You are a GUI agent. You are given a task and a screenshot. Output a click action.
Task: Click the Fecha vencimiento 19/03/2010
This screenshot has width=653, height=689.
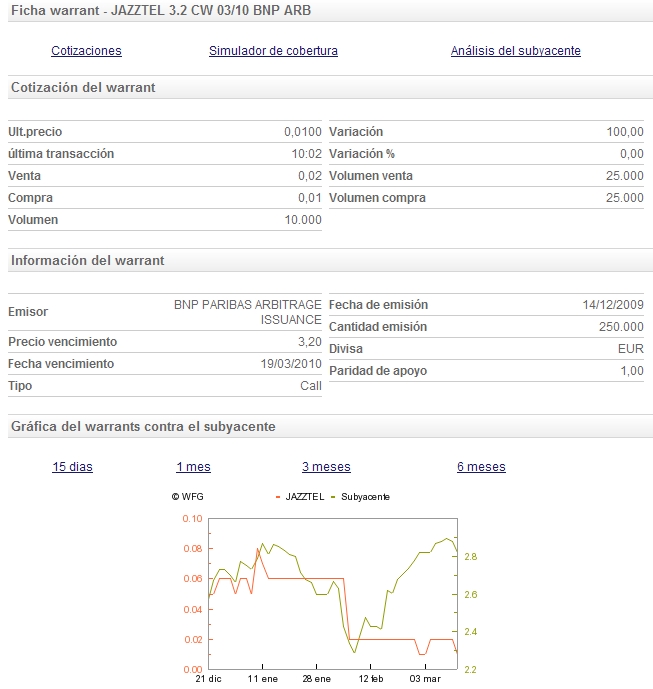tap(291, 364)
